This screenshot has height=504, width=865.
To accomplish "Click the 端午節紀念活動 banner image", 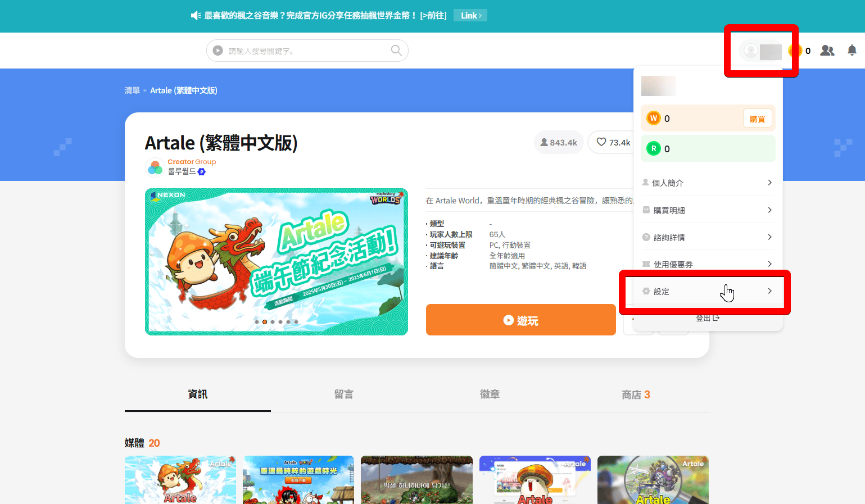I will click(x=277, y=262).
